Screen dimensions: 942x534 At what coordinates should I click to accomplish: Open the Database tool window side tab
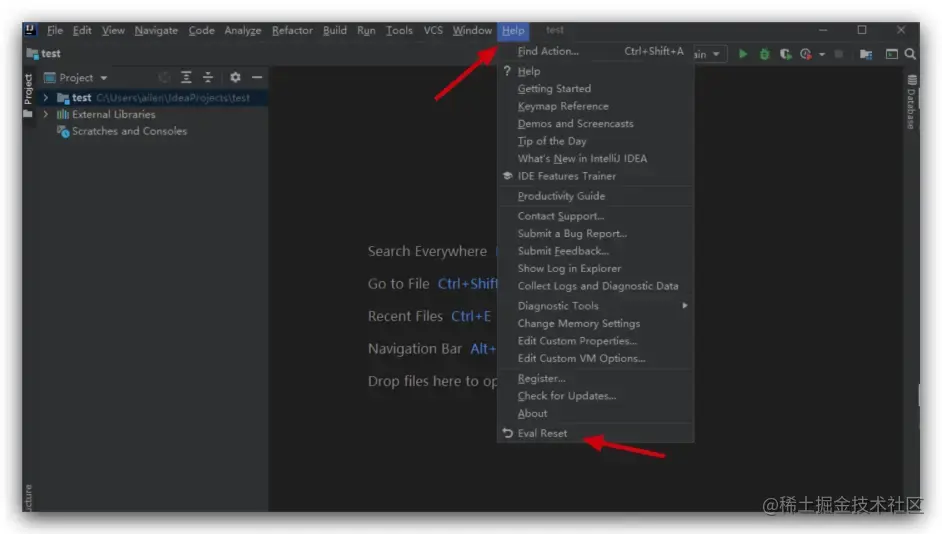(x=912, y=102)
